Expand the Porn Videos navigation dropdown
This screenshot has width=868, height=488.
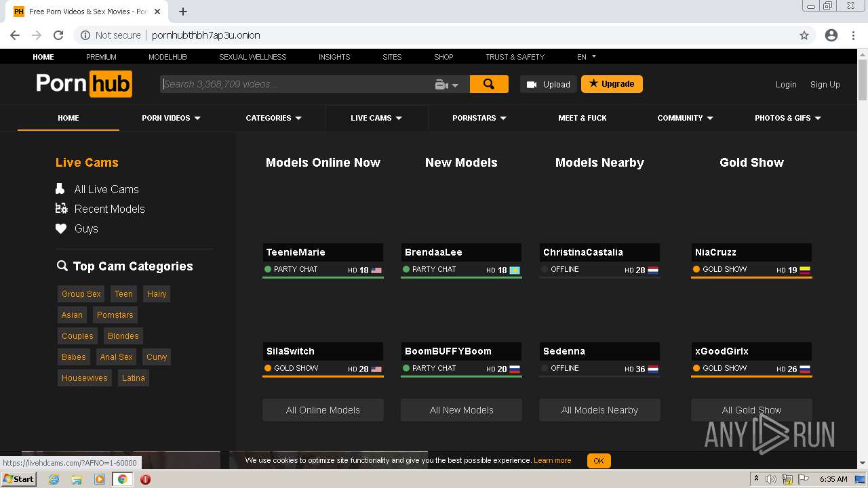(171, 118)
